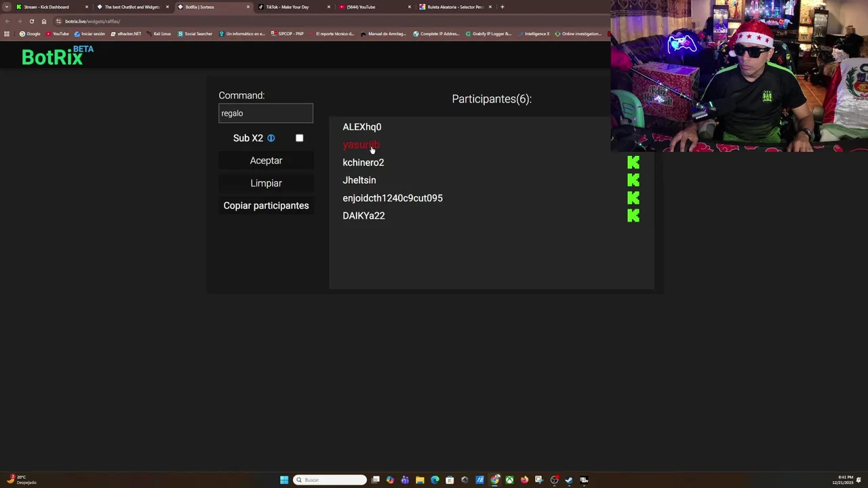Open the YouTube bookmark
868x488 pixels.
(58, 34)
